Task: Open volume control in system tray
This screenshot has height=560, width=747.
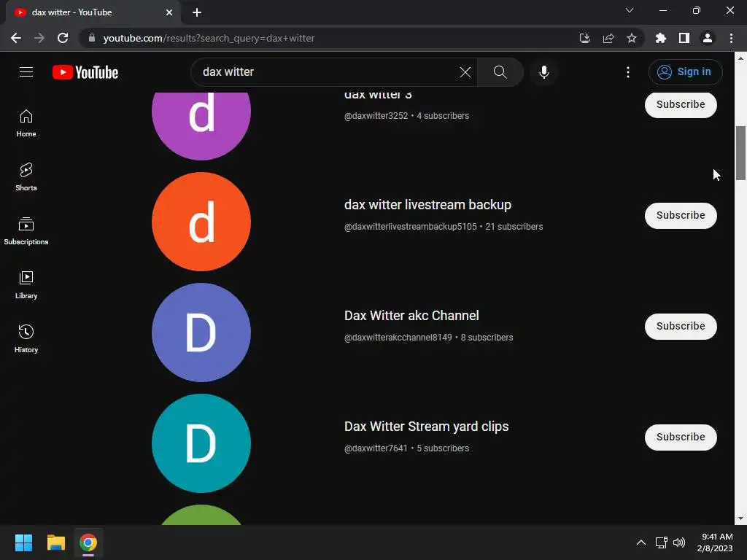Action: (679, 542)
